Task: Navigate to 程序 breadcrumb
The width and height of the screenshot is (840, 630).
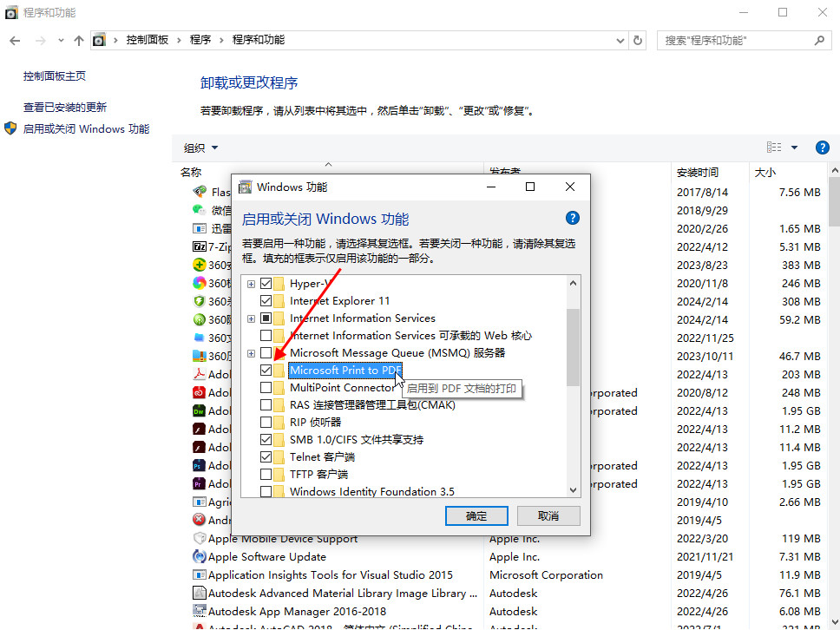Action: click(x=200, y=40)
